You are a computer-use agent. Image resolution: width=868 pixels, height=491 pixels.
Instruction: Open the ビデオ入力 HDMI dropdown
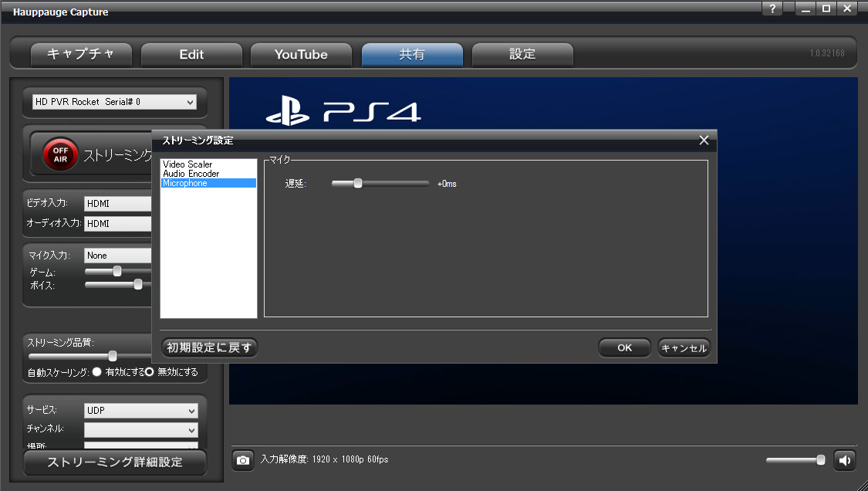click(x=117, y=203)
